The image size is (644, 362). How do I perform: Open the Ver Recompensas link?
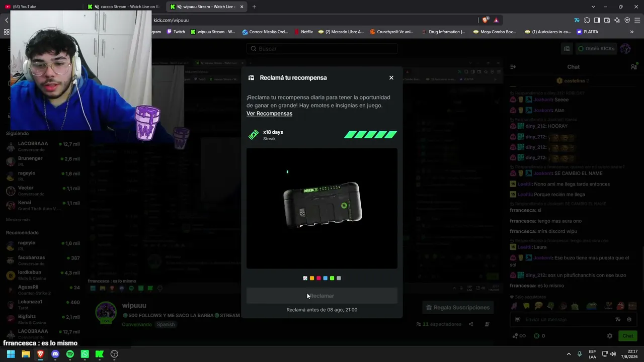coord(269,114)
